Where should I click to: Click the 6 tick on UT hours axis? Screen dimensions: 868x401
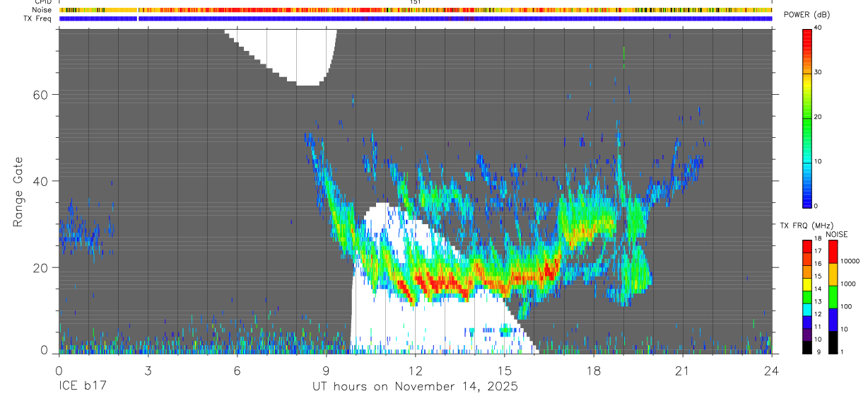[237, 371]
